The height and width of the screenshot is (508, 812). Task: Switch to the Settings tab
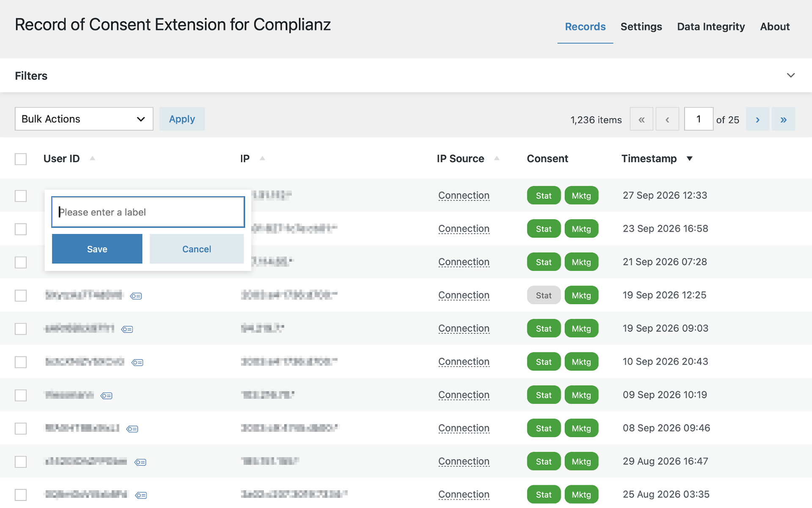click(x=641, y=26)
